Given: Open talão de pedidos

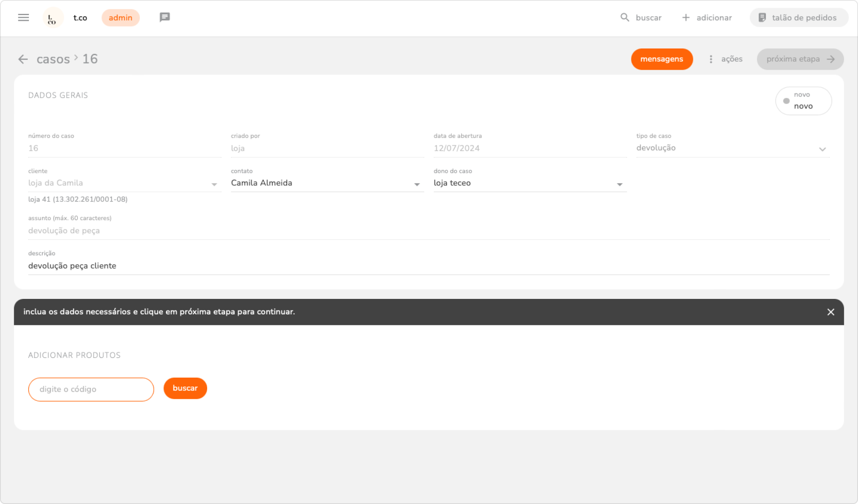Looking at the screenshot, I should click(x=798, y=18).
